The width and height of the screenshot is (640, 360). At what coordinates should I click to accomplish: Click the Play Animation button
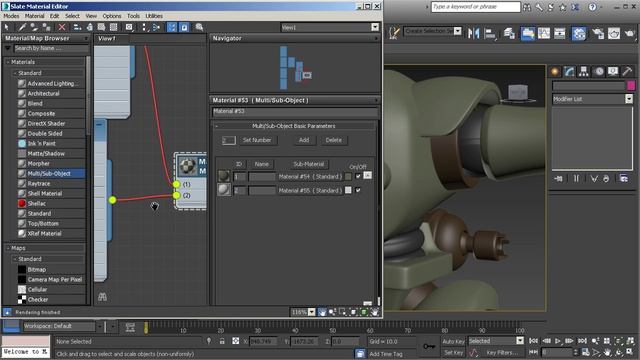pyautogui.click(x=558, y=341)
